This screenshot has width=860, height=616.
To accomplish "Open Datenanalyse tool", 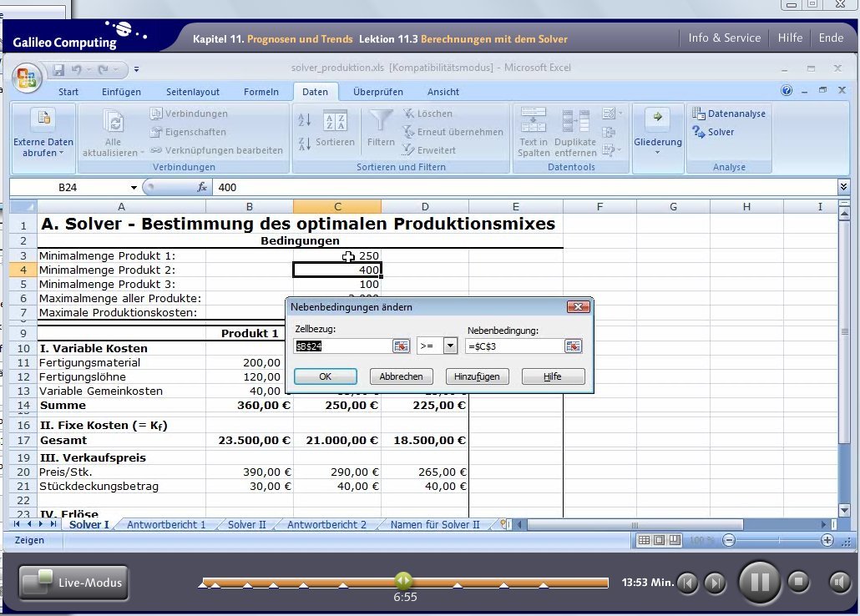I will pos(729,114).
